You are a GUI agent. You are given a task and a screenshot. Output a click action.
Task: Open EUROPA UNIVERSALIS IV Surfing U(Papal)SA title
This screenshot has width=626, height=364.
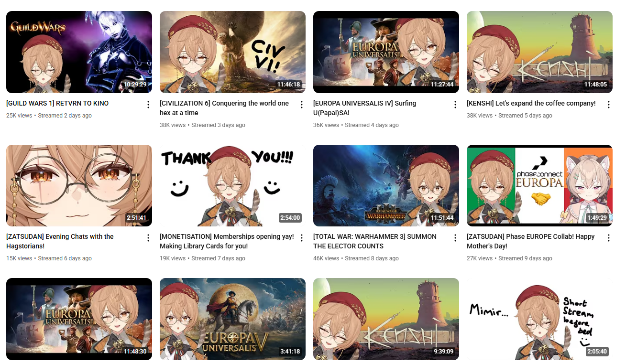click(364, 108)
